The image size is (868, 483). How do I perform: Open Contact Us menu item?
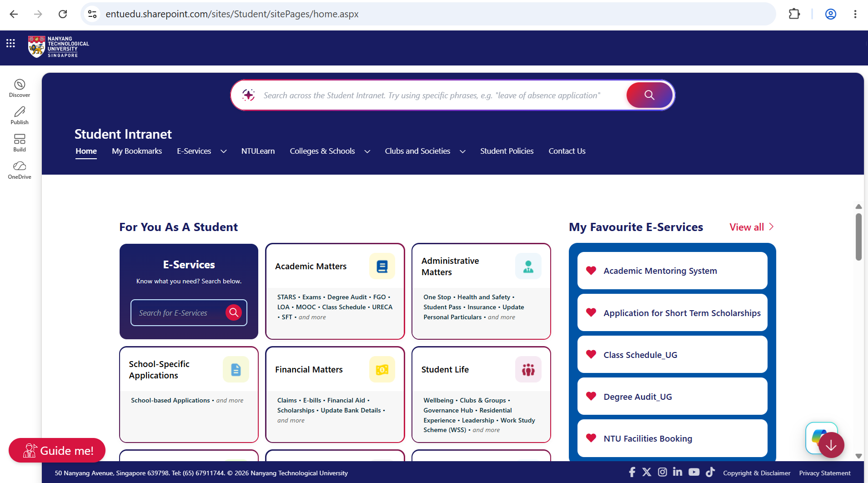(x=567, y=151)
